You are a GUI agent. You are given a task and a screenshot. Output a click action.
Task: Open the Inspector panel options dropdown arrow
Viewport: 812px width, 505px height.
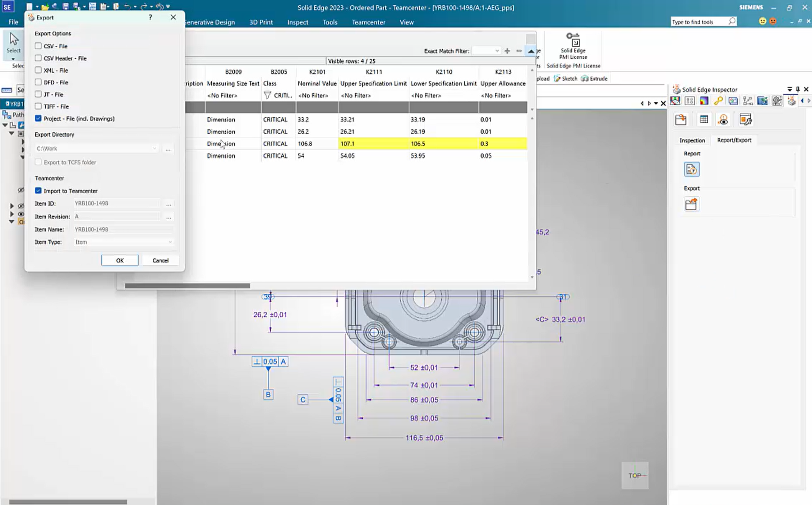[789, 89]
